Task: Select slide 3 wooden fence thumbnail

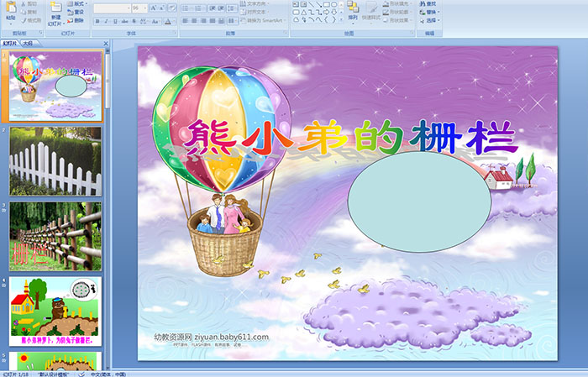Action: coord(55,237)
